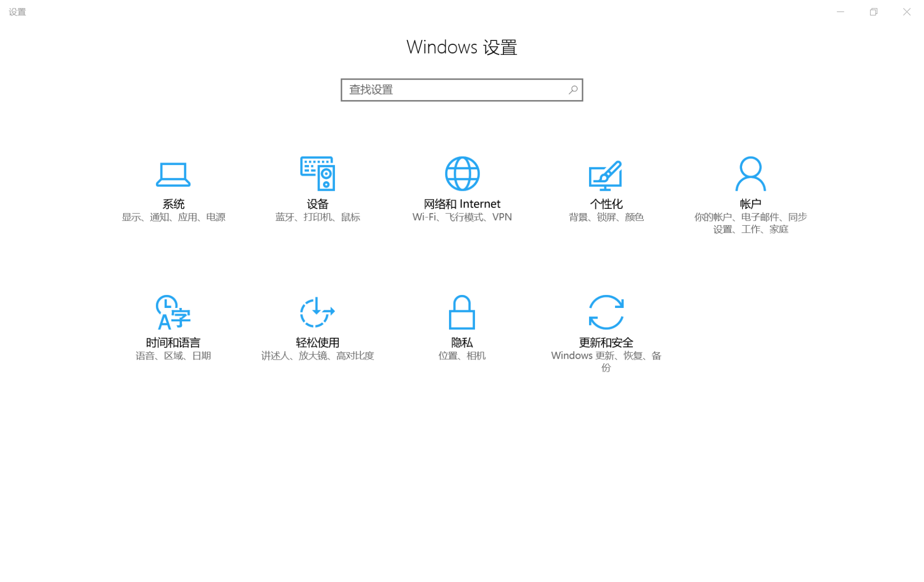The width and height of the screenshot is (924, 582).
Task: Click the text 蓝牙、打印机、鼠标
Action: (x=317, y=217)
